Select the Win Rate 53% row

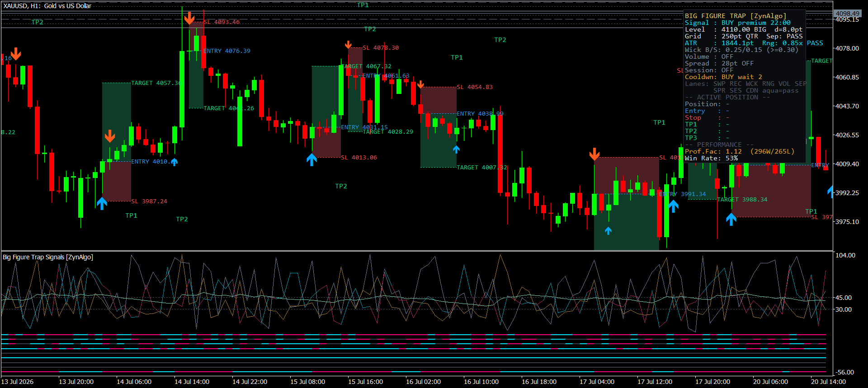tap(712, 158)
